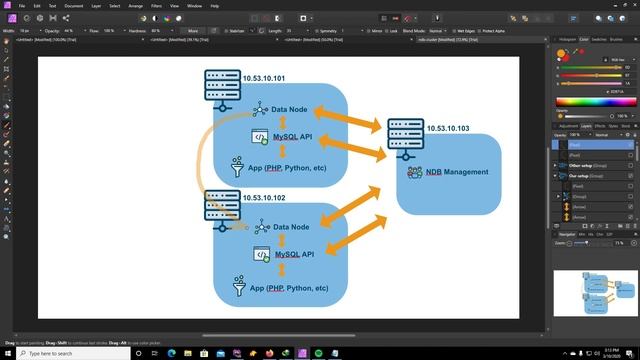The height and width of the screenshot is (360, 640).
Task: Toggle the Mirror checkbox
Action: (369, 31)
